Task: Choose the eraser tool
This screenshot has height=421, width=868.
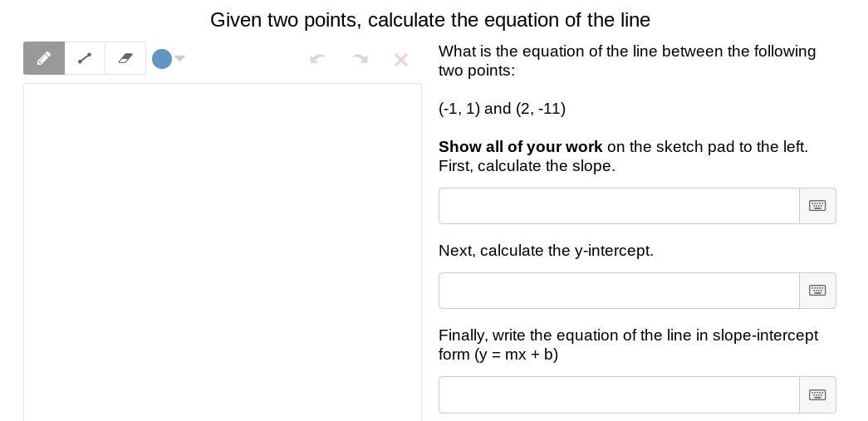Action: click(125, 58)
